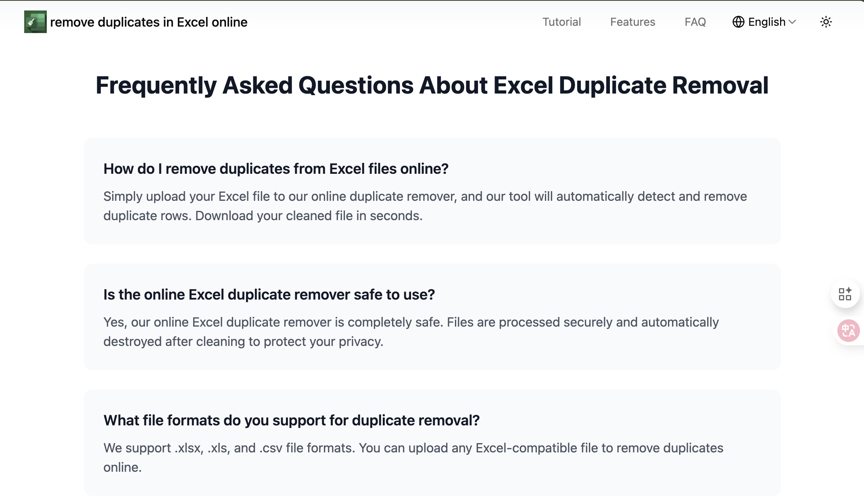Click the globe icon next to English
864x504 pixels.
pyautogui.click(x=739, y=22)
